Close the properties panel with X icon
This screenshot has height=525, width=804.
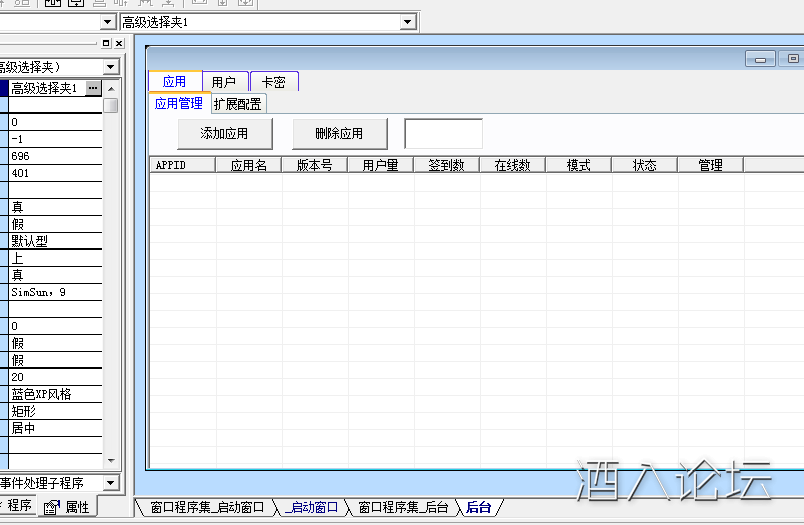(x=119, y=44)
